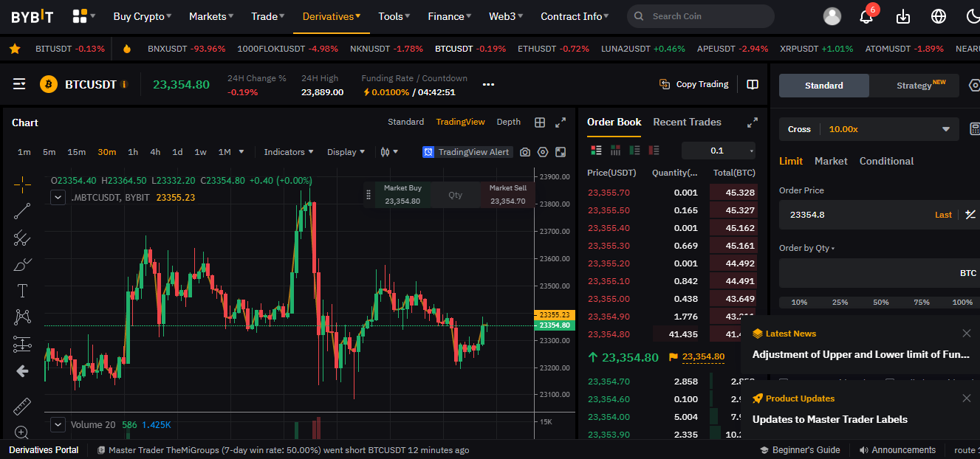Click the Market Buy button
The image size is (980, 459).
tap(402, 195)
